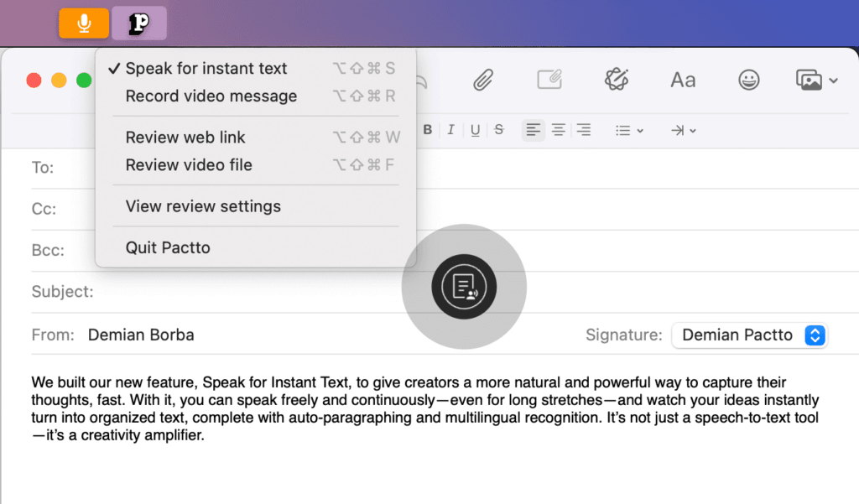
Task: Select Review web link menu item
Action: pos(255,137)
